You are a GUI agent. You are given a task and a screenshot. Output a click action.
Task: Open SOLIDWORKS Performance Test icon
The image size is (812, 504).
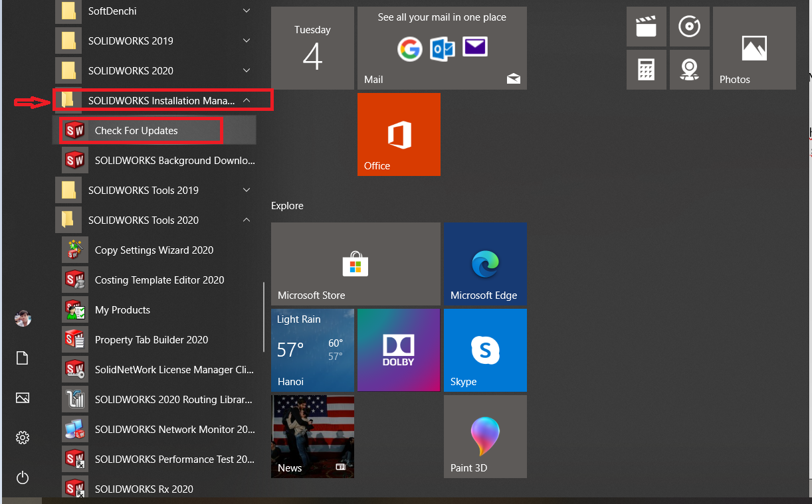point(75,460)
